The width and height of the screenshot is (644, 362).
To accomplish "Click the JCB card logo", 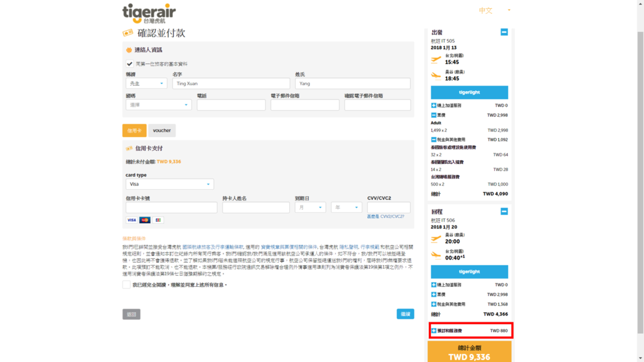I will click(158, 220).
